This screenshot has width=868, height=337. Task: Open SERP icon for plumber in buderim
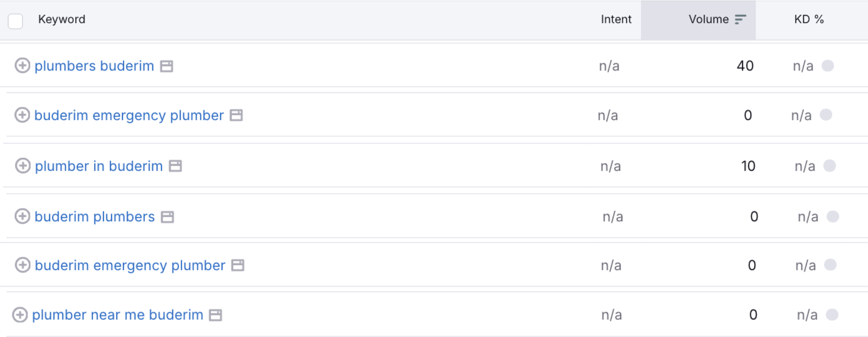tap(176, 166)
